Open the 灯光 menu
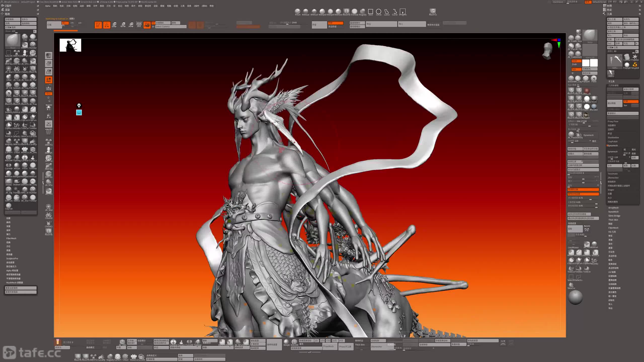 (x=109, y=6)
